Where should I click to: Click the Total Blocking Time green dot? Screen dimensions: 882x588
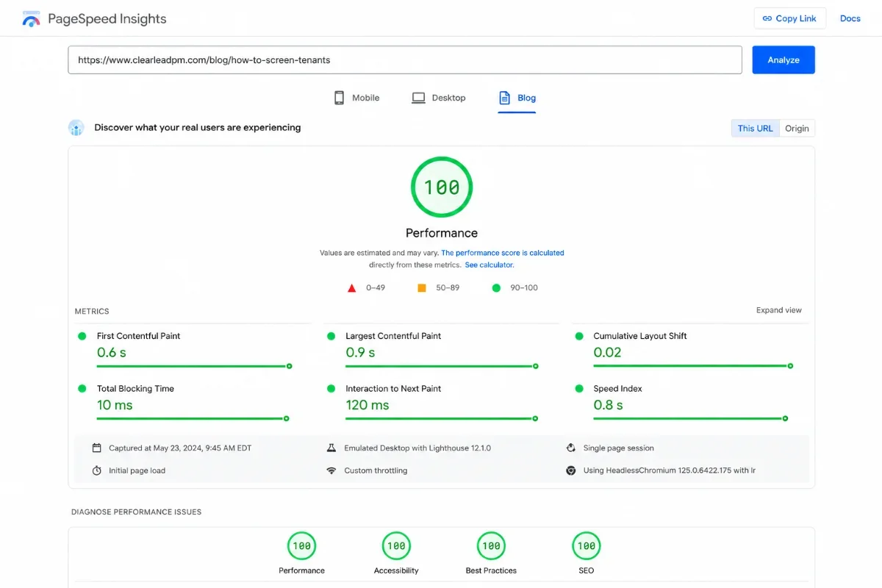pos(82,389)
